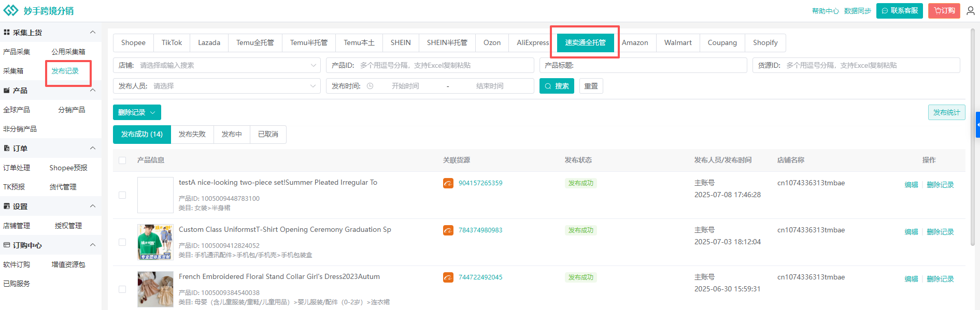Check the Custom Class Uniforms T-Shirt row
Screen dimensions: 980x310
[122, 242]
